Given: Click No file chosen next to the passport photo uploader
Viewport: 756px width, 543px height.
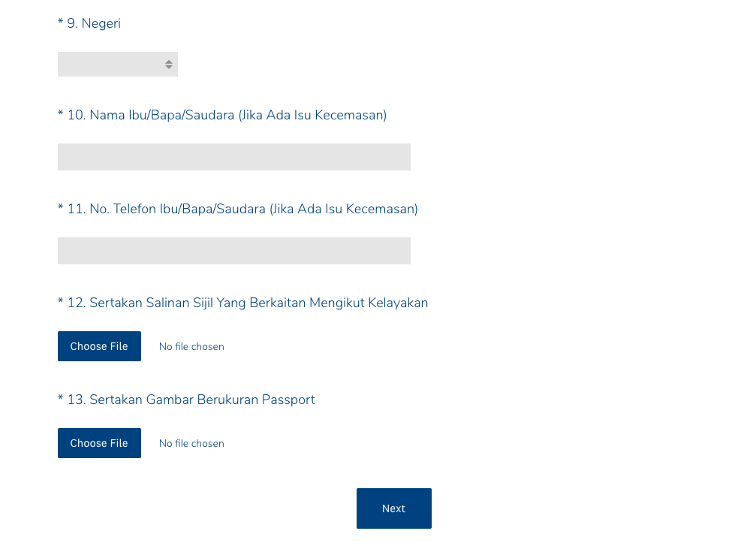Looking at the screenshot, I should tap(191, 443).
